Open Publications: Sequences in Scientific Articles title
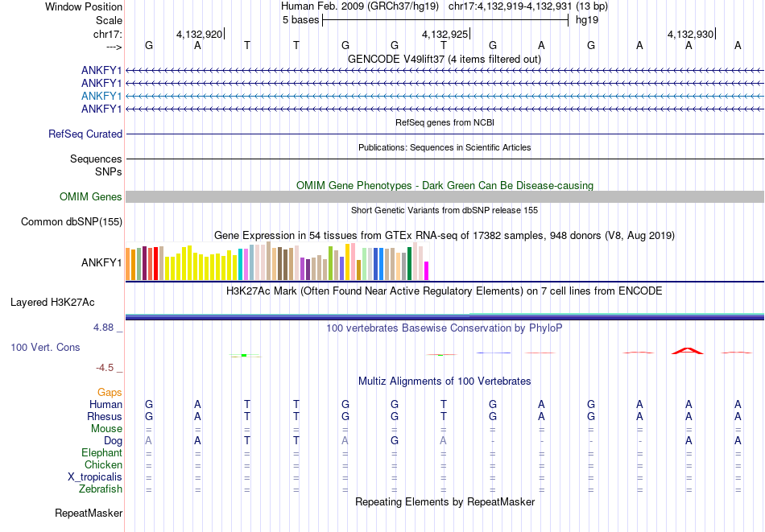The height and width of the screenshot is (532, 765). [445, 147]
